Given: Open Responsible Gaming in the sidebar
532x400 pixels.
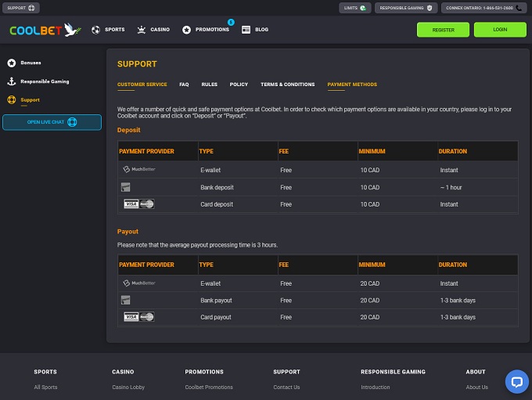Looking at the screenshot, I should point(44,81).
